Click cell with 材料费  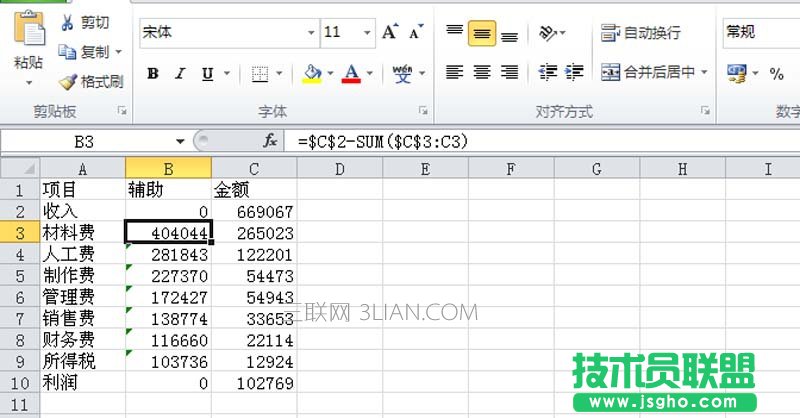(83, 233)
